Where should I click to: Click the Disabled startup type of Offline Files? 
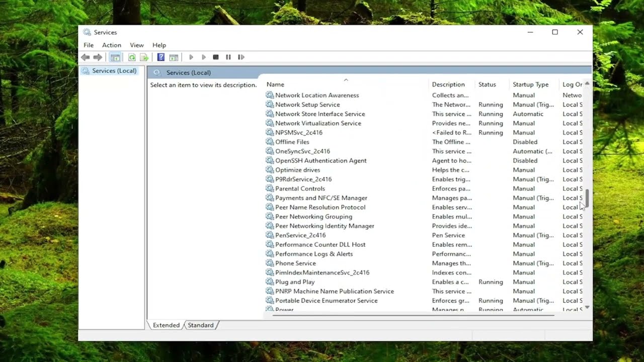point(525,142)
